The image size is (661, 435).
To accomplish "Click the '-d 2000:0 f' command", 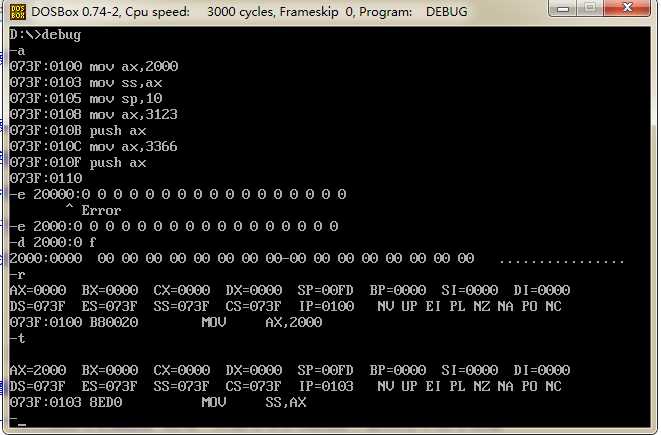I will coord(53,242).
